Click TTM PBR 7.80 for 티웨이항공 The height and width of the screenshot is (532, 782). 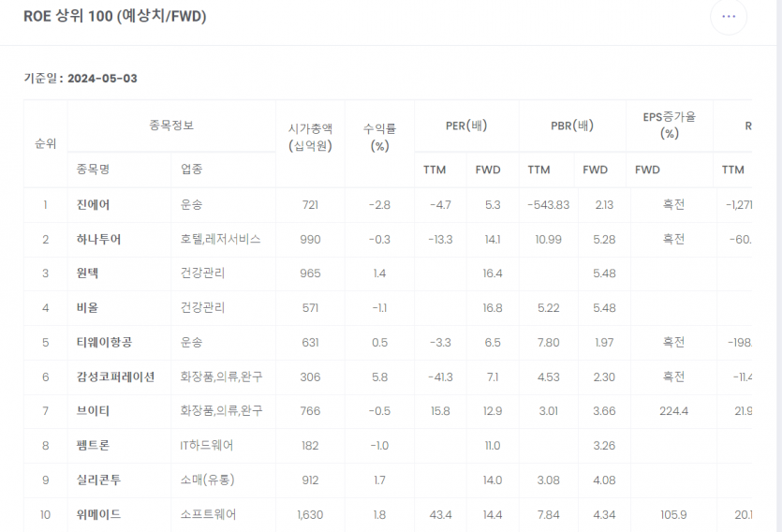549,343
